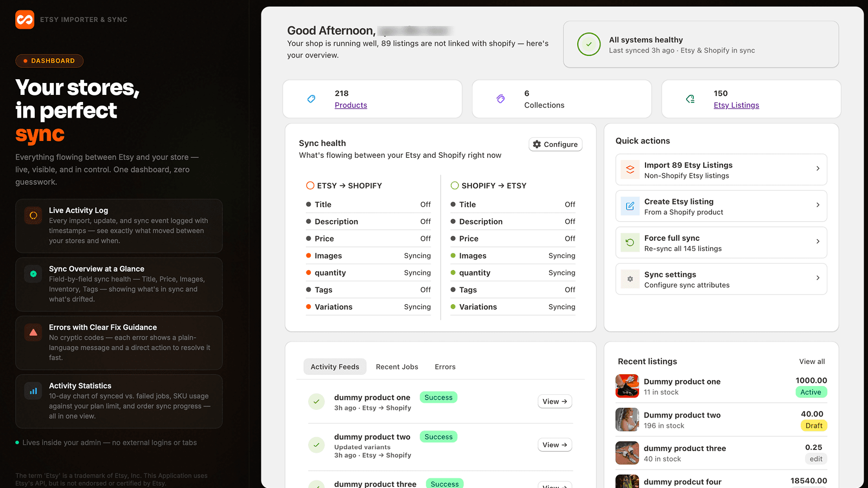Expand the Import 89 Etsy Listings chevron
868x488 pixels.
[818, 169]
